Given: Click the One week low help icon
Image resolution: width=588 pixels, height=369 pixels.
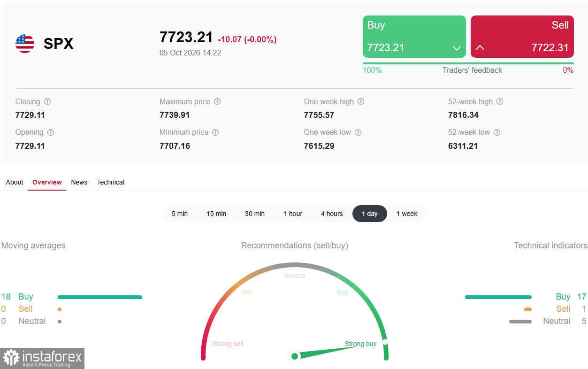Looking at the screenshot, I should point(358,133).
